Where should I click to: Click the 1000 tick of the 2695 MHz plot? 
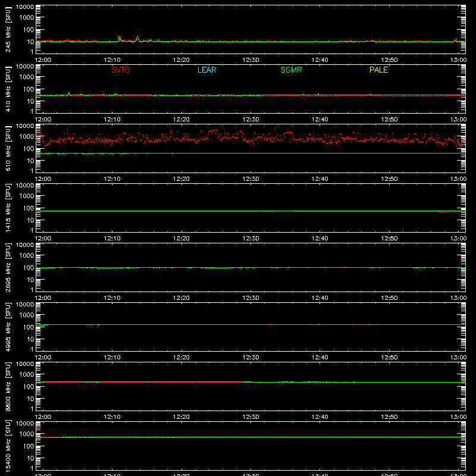tap(27, 256)
